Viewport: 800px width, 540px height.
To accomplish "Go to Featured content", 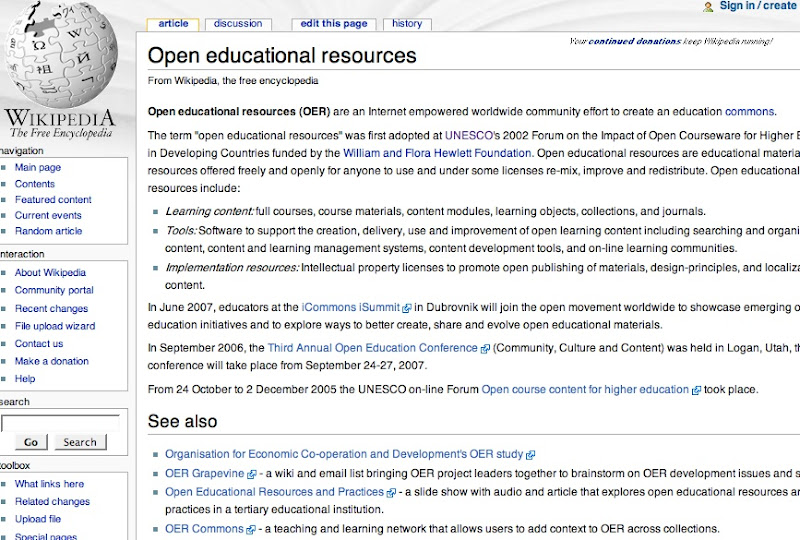I will 53,200.
